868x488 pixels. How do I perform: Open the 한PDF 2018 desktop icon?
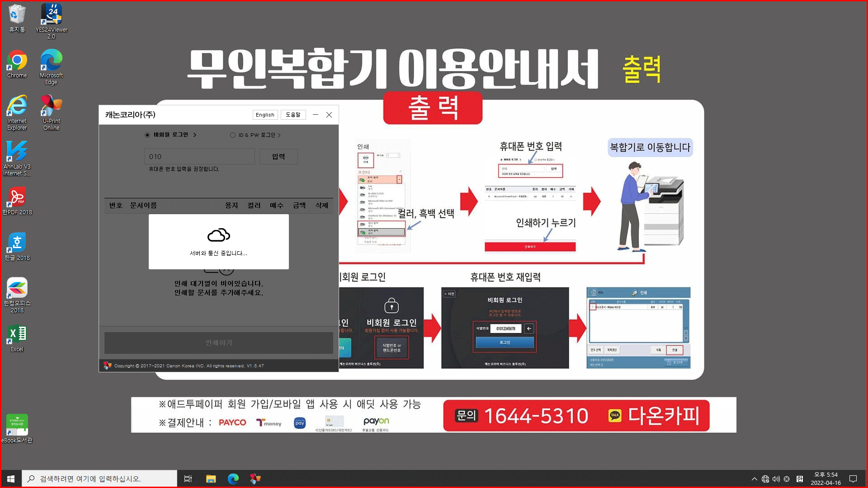coord(17,198)
